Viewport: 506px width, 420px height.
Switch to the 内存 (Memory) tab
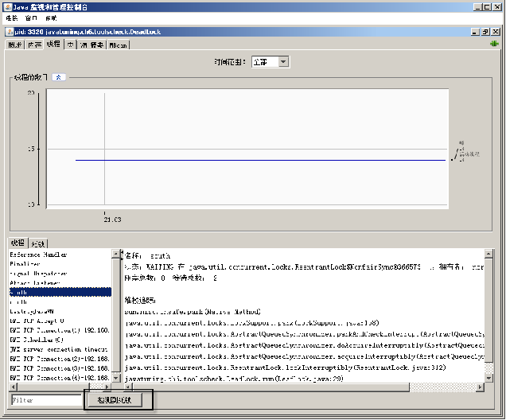point(34,45)
